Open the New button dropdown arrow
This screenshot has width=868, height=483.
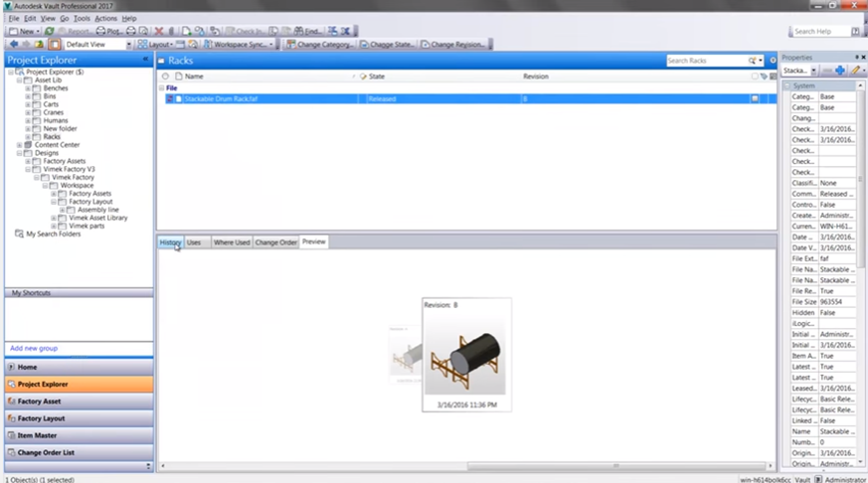pos(38,32)
